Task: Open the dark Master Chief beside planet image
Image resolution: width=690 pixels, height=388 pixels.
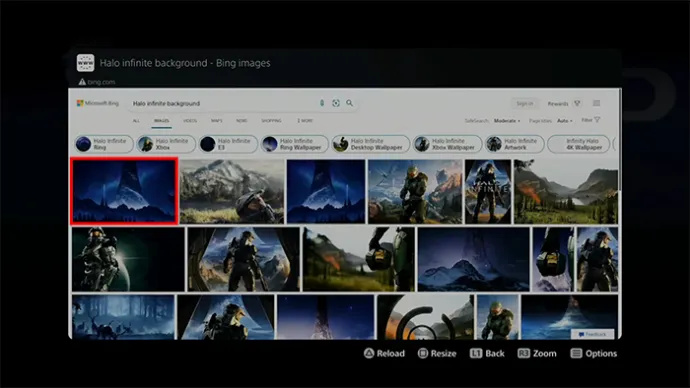Action: [128, 259]
